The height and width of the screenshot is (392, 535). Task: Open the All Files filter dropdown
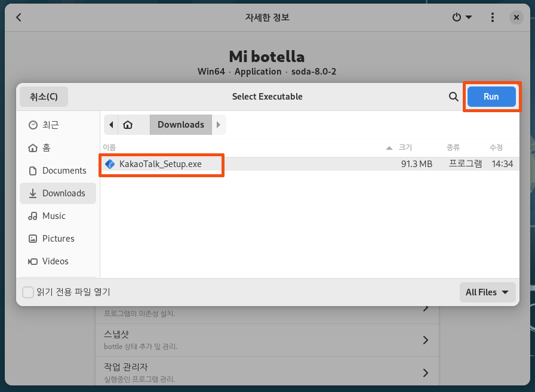click(x=487, y=292)
